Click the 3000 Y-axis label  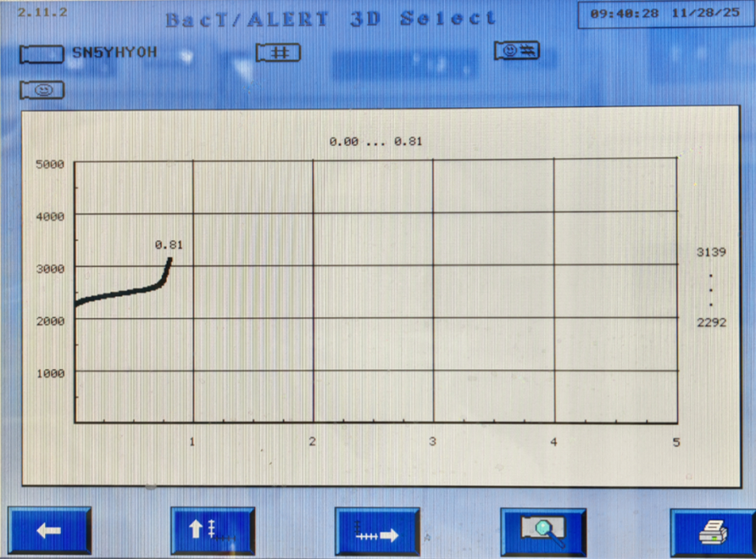pos(50,269)
